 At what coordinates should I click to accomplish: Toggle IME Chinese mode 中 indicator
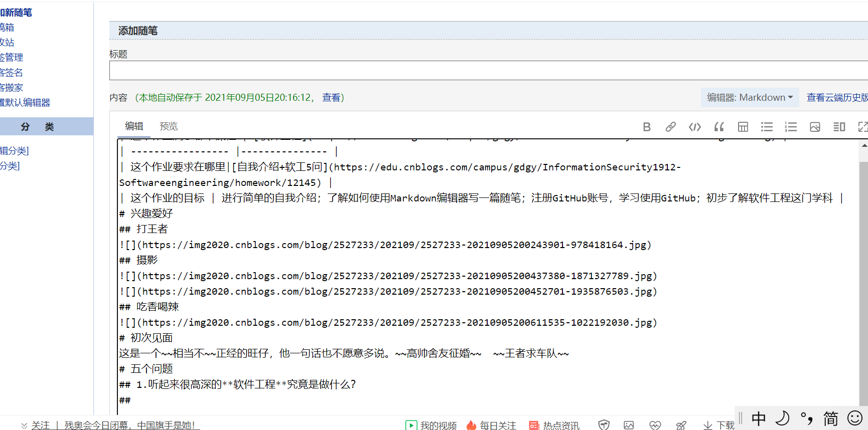(759, 418)
